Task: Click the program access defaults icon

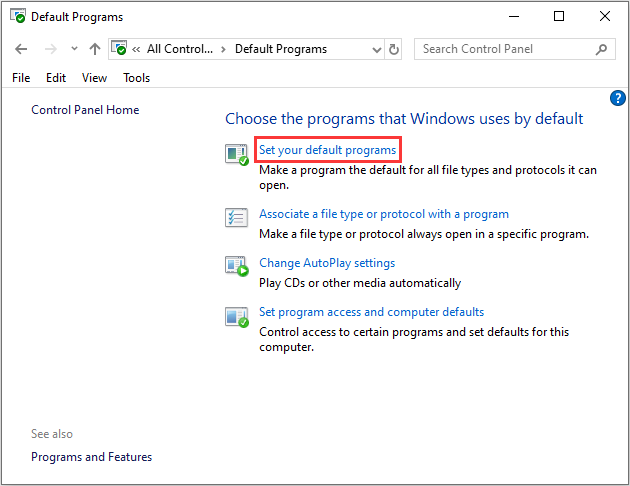Action: tap(237, 317)
